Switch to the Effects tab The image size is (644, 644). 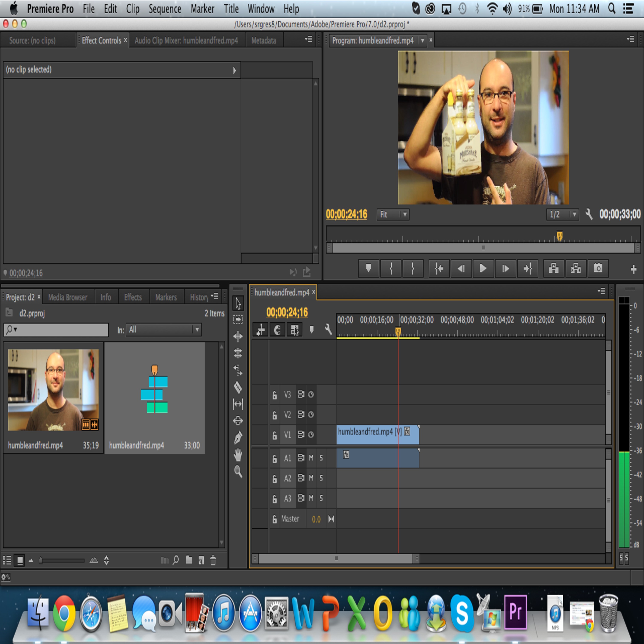pyautogui.click(x=133, y=297)
